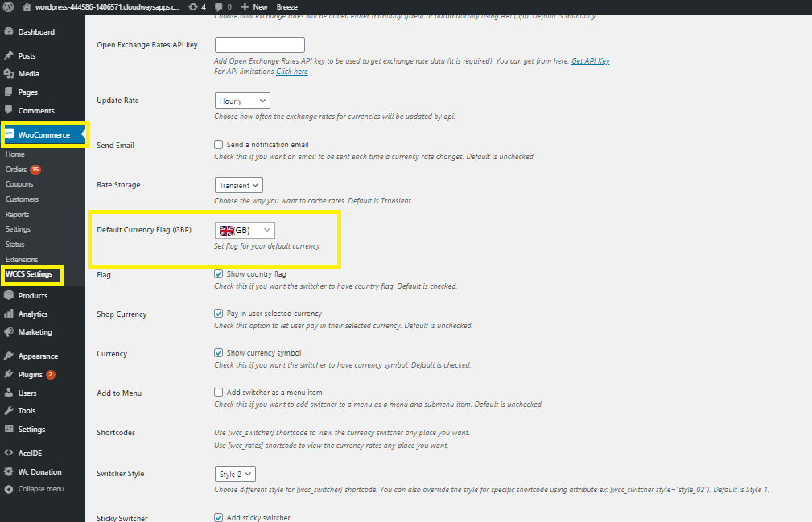The width and height of the screenshot is (812, 522).
Task: Click the Appearance paintbrush icon
Action: point(9,356)
